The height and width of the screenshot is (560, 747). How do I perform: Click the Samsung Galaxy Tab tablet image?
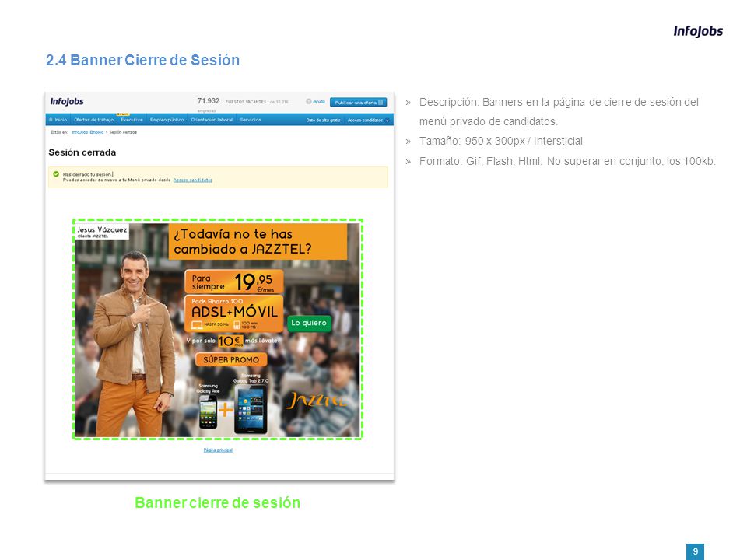(251, 410)
